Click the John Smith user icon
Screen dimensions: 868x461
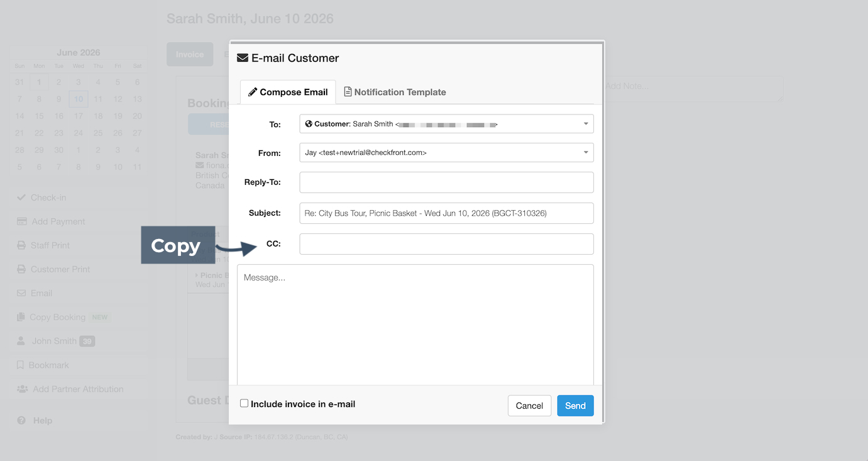(x=21, y=341)
